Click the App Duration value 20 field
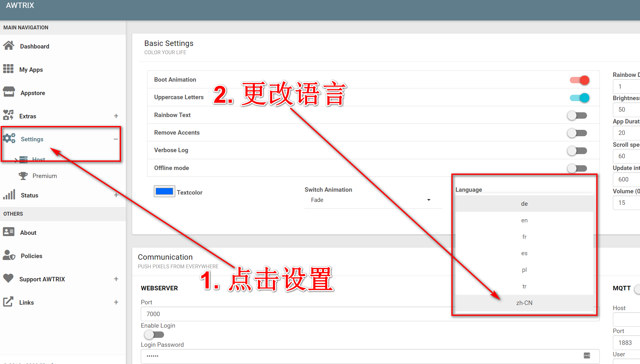 tap(626, 133)
